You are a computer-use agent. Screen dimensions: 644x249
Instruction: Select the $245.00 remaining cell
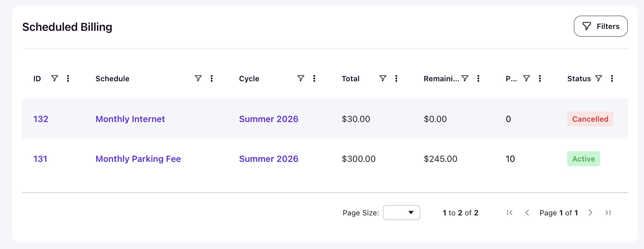click(x=441, y=159)
